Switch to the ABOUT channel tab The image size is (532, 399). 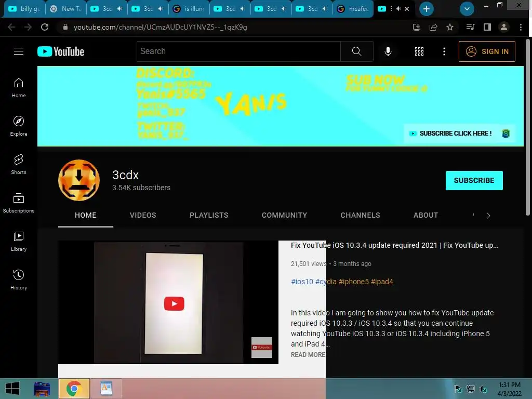point(425,215)
